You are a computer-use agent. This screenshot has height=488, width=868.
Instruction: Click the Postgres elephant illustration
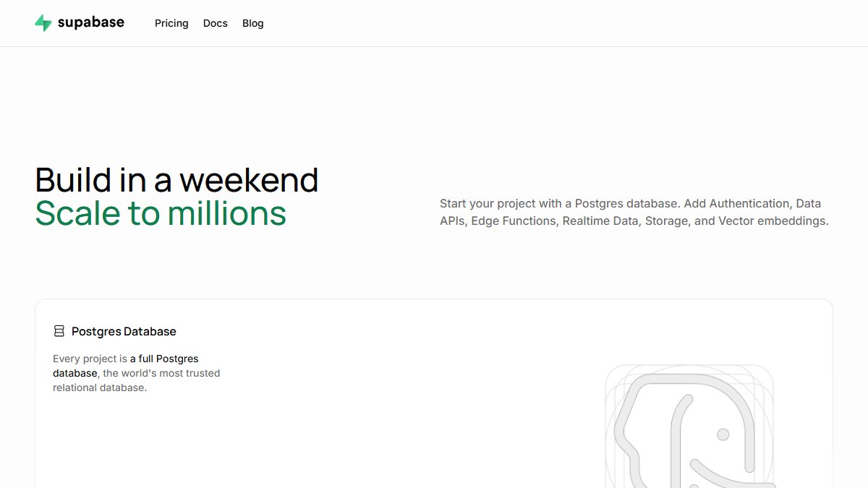(689, 426)
